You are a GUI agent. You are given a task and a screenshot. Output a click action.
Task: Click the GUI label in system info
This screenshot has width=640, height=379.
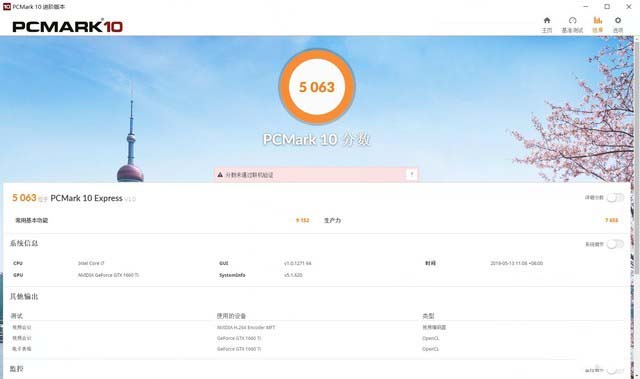[224, 263]
